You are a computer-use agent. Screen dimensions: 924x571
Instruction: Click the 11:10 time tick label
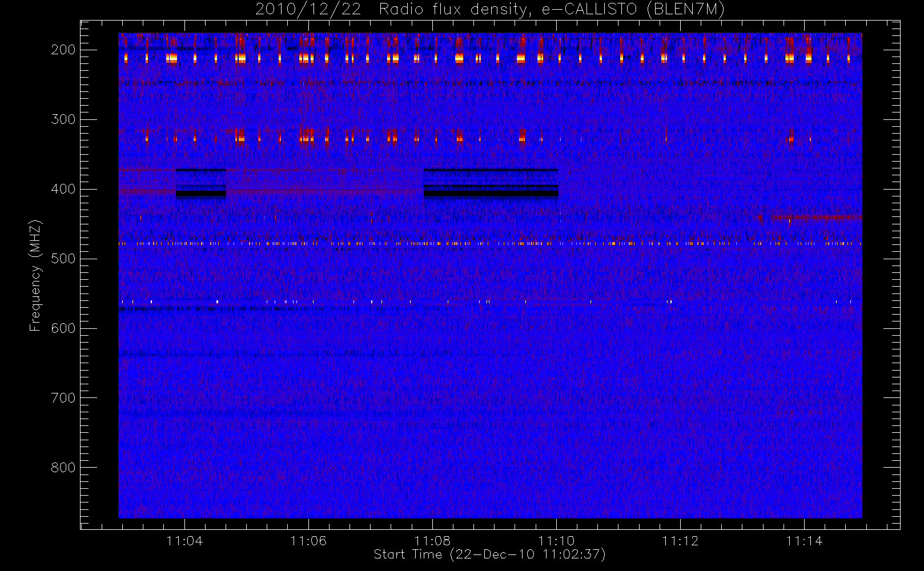(x=556, y=541)
